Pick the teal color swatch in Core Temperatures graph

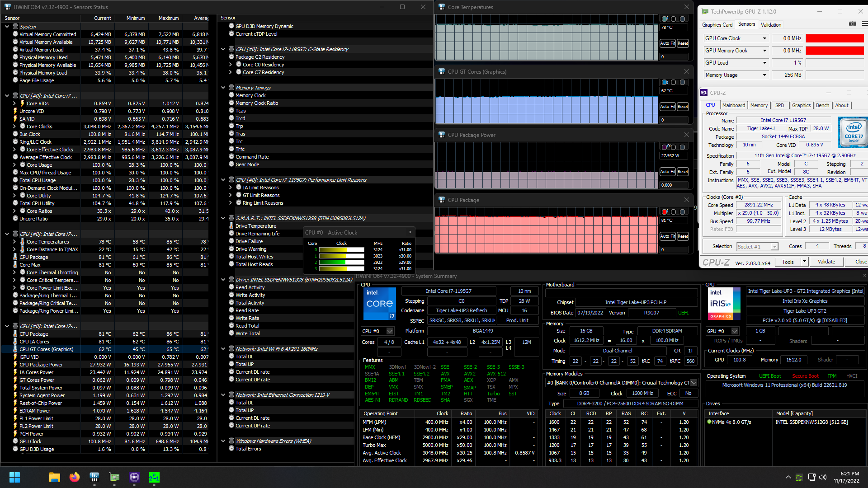tap(665, 19)
